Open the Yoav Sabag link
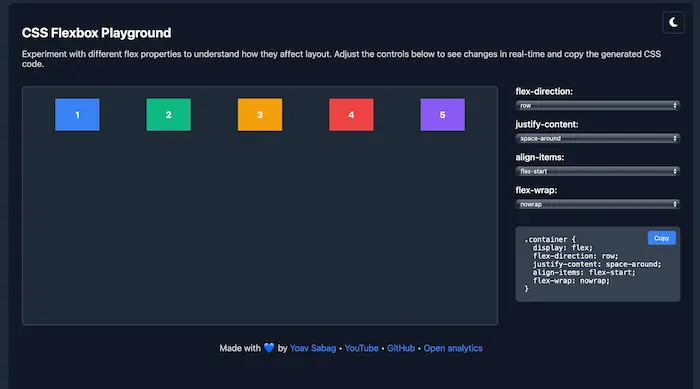The height and width of the screenshot is (389, 700). (312, 348)
